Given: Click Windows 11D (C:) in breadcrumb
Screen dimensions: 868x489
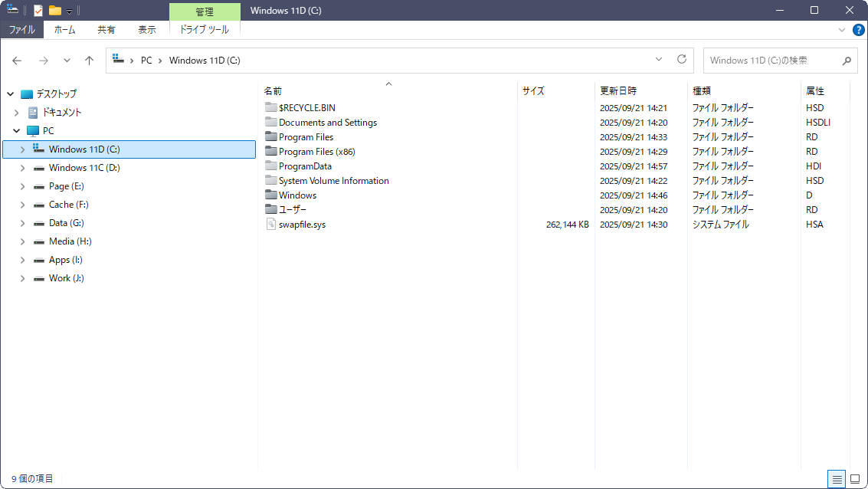Looking at the screenshot, I should pos(205,61).
